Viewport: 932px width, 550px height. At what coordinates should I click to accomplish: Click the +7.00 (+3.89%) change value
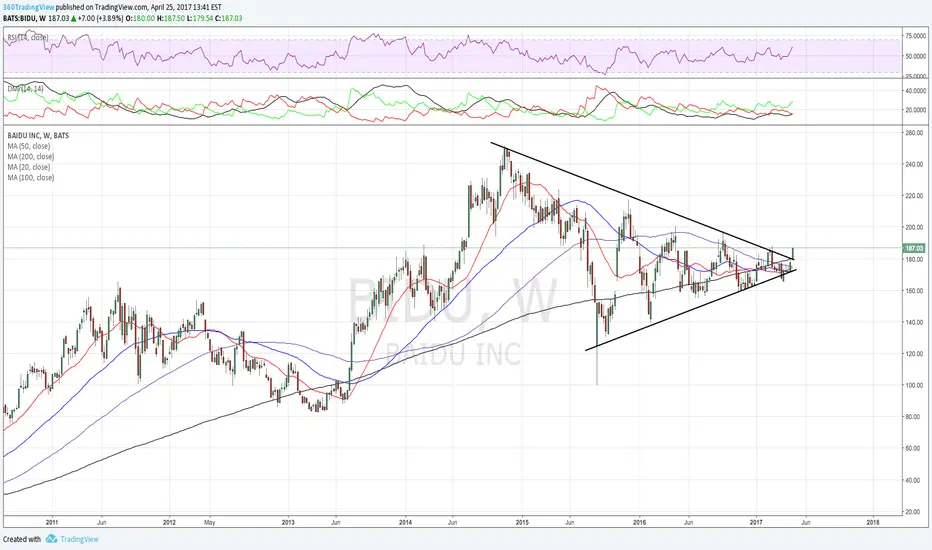100,18
